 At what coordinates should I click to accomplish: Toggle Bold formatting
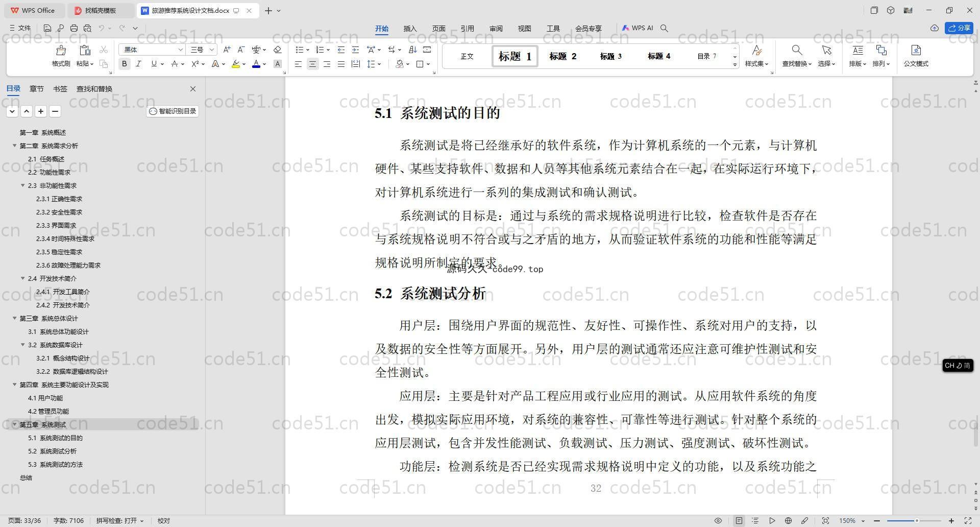pos(124,64)
